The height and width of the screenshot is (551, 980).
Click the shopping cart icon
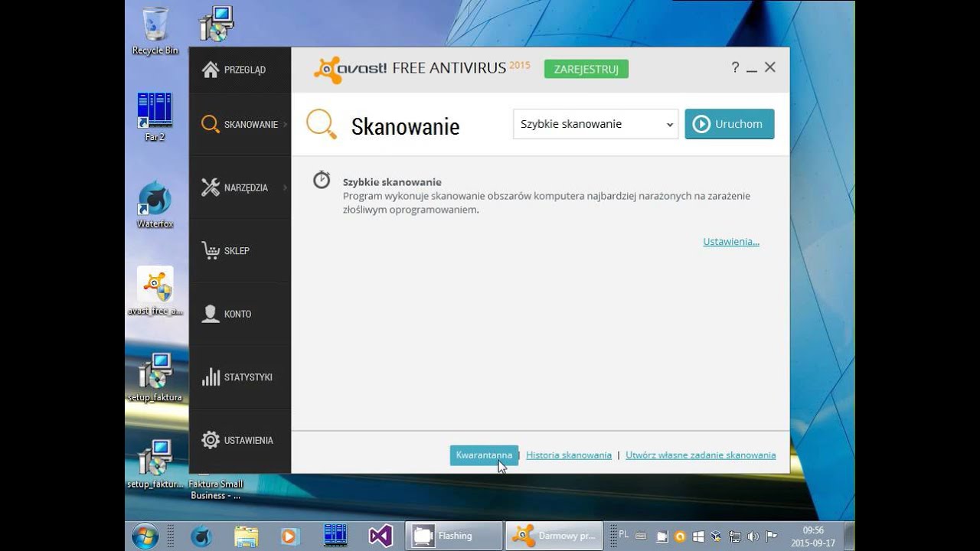click(211, 250)
